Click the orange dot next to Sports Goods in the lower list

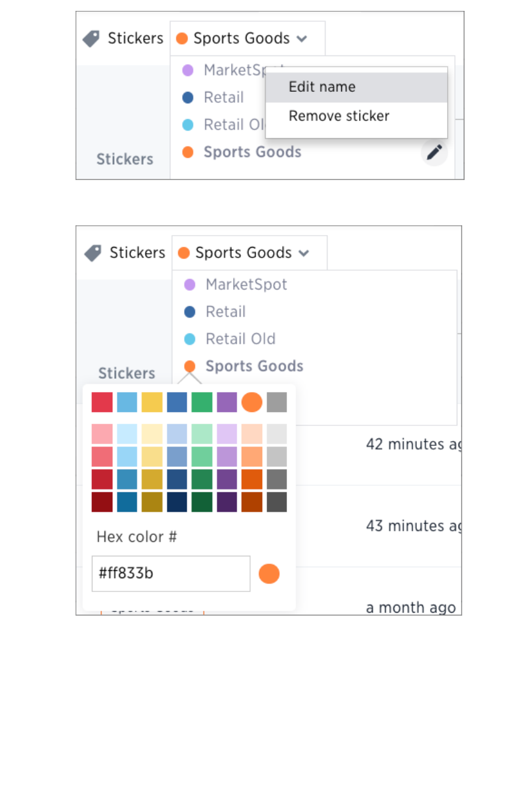tap(190, 366)
